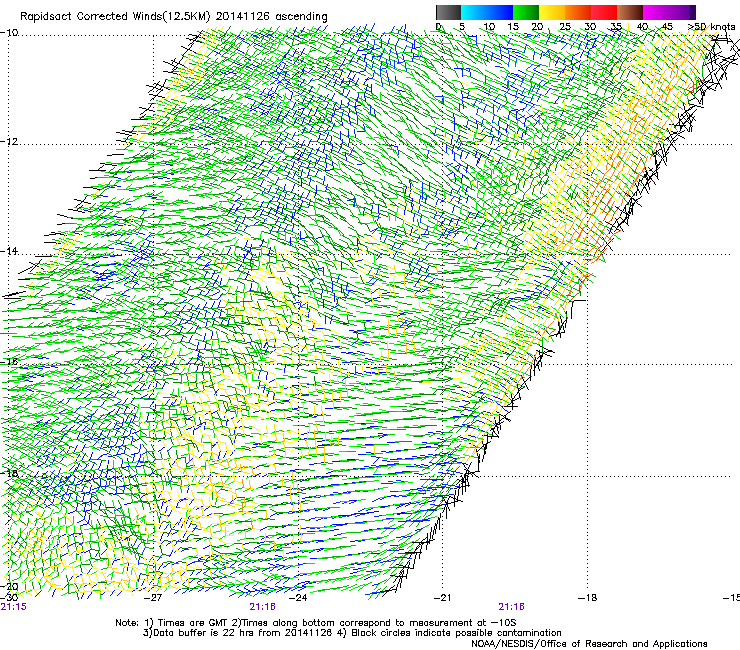
Task: Click the '21:16' time label near -21 longitude
Action: (x=512, y=607)
